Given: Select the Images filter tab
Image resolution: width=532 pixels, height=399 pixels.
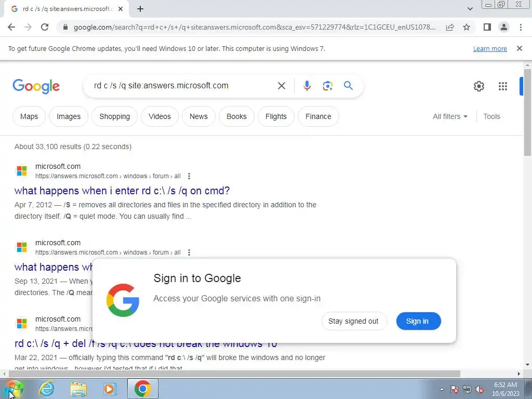Looking at the screenshot, I should (x=69, y=116).
